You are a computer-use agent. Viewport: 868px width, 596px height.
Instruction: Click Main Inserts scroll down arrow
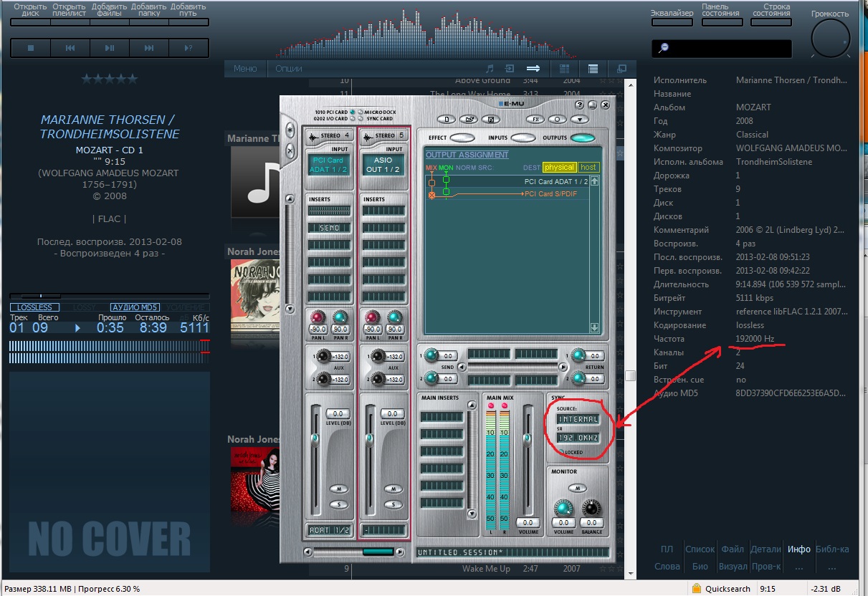[x=471, y=514]
